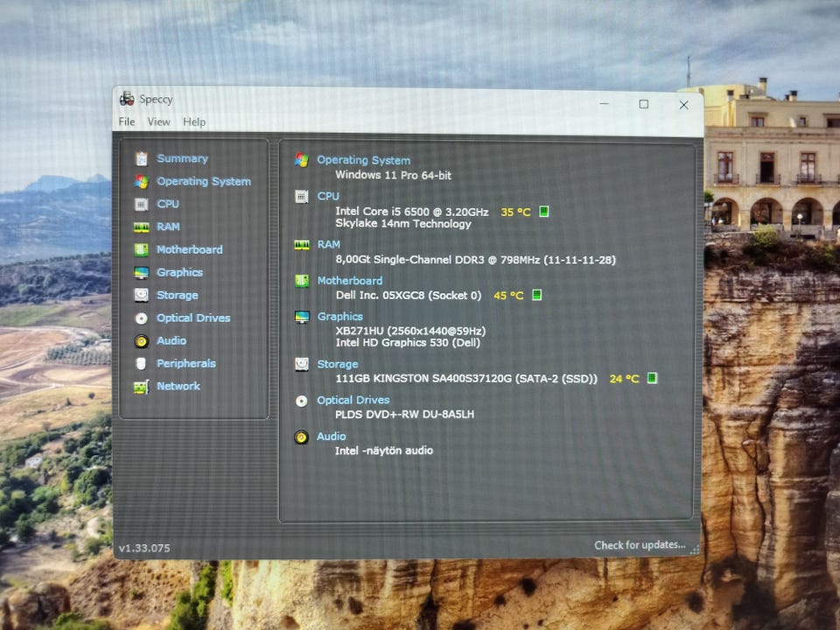Click the motherboard temperature 45 °C value

pos(508,295)
